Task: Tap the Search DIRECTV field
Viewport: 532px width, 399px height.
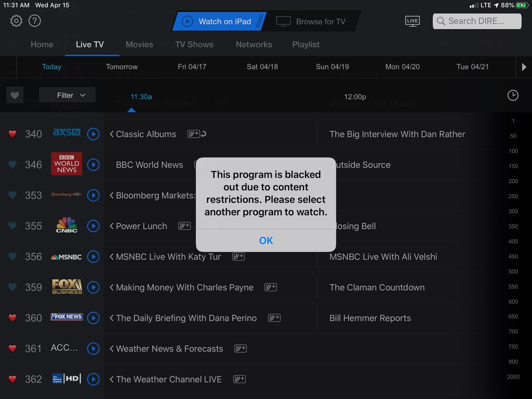Action: (477, 21)
